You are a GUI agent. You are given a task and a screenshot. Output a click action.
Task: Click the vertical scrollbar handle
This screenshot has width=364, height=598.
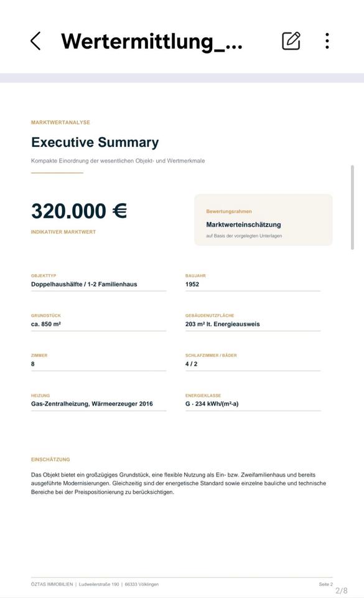[353, 207]
